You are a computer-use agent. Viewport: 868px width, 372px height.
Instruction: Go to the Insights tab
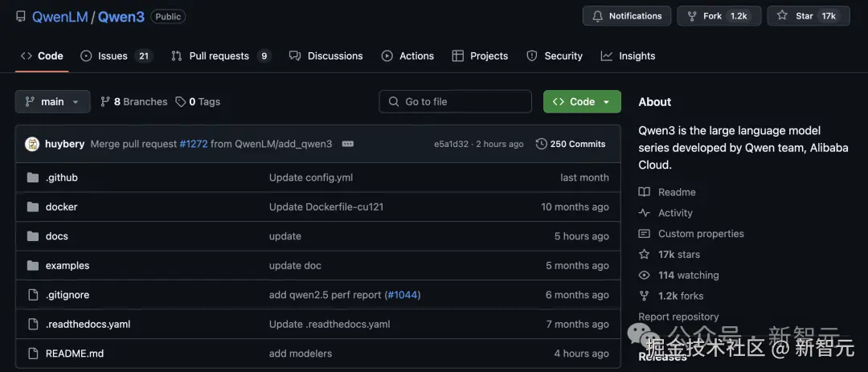(x=637, y=56)
